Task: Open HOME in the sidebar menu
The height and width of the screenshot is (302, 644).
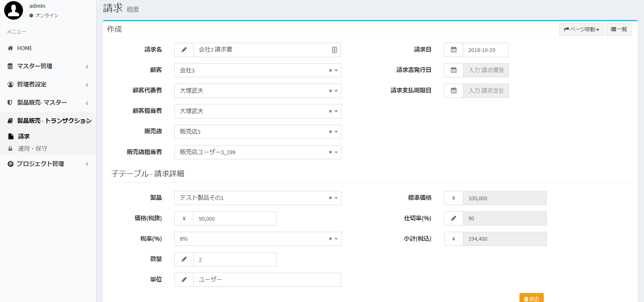Action: (25, 48)
